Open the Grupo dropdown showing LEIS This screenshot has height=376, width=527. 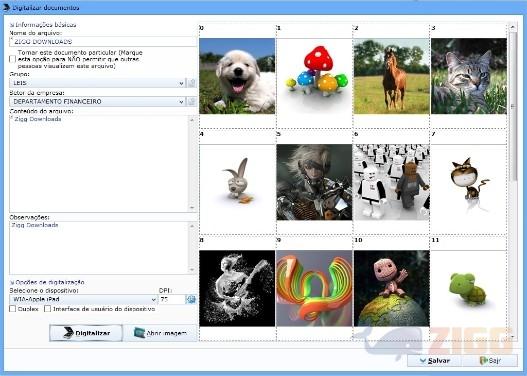[x=97, y=83]
